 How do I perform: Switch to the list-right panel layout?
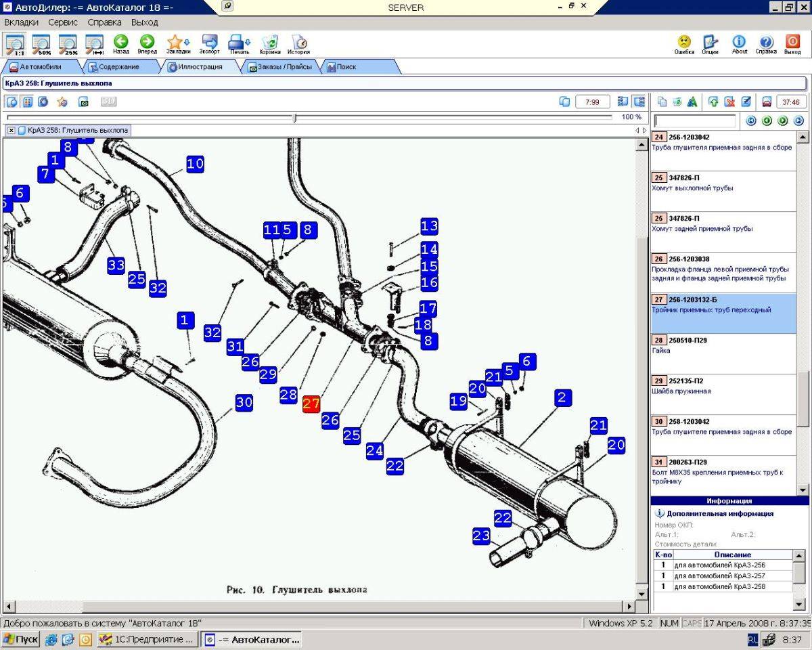[x=639, y=102]
